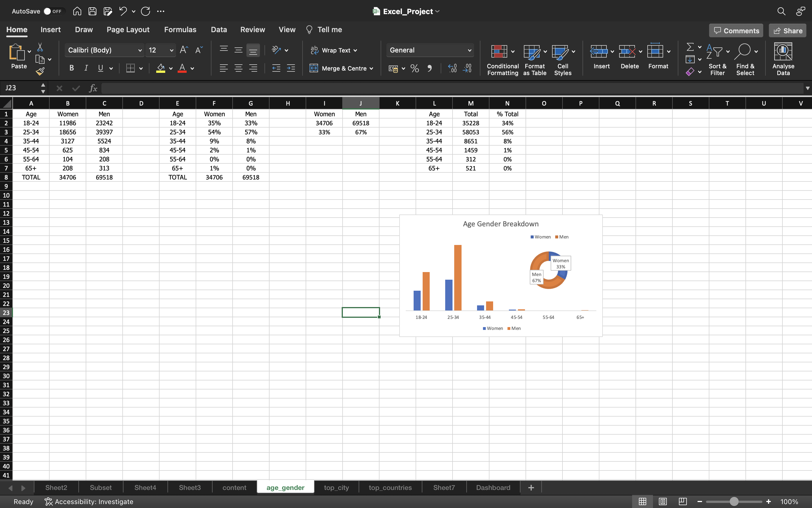Open the Formulas ribbon tab

pos(180,30)
